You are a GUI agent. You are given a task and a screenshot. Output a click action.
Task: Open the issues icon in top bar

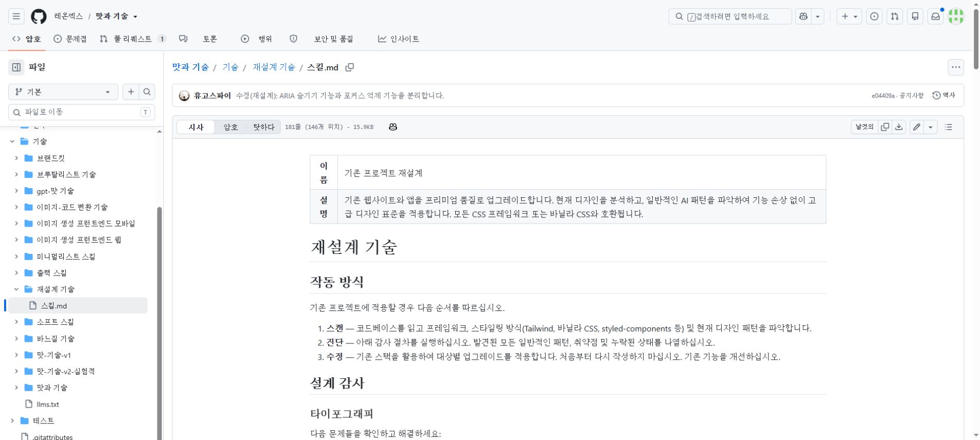click(x=874, y=16)
